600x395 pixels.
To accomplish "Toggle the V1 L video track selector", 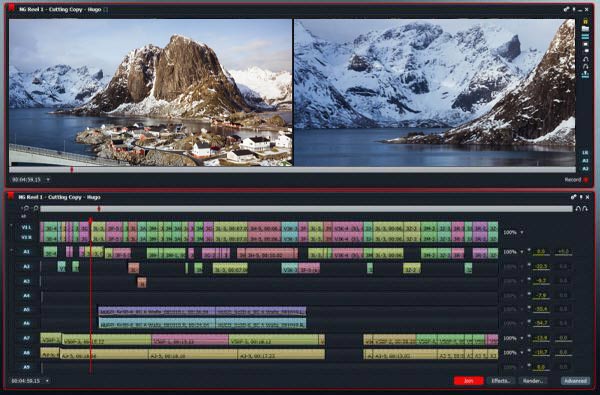I will click(26, 227).
